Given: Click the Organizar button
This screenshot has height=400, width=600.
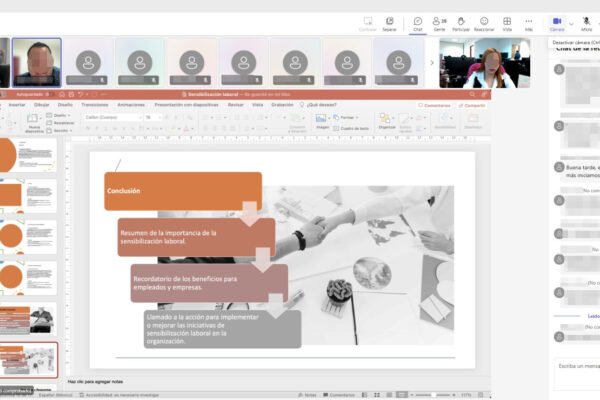Looking at the screenshot, I should pyautogui.click(x=386, y=121).
